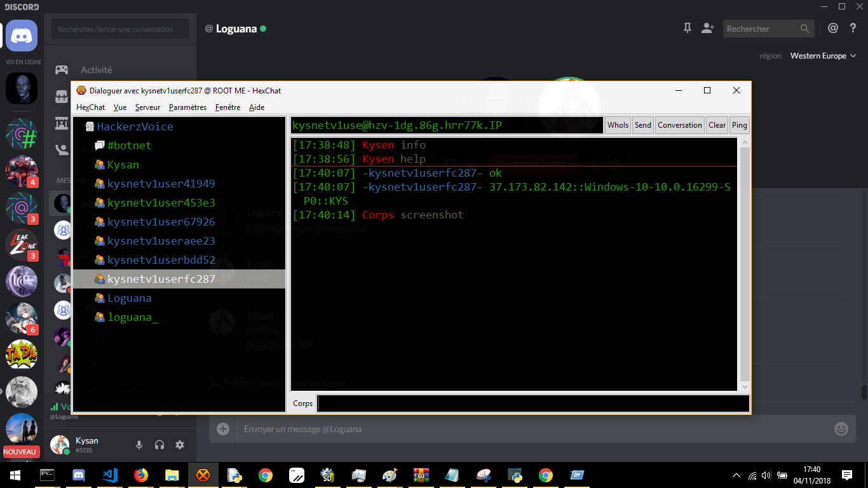The width and height of the screenshot is (868, 488).
Task: Click the attach file plus button in Discord
Action: coord(223,429)
